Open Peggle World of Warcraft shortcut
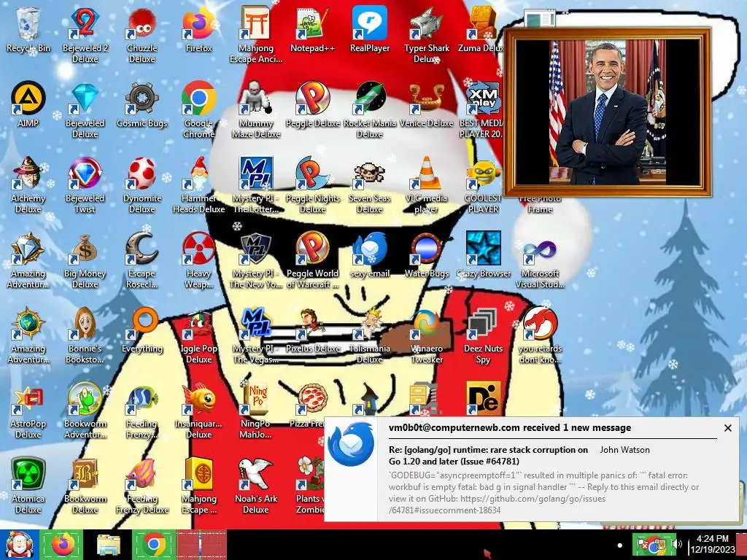Screen dimensions: 747x560 (x=312, y=260)
